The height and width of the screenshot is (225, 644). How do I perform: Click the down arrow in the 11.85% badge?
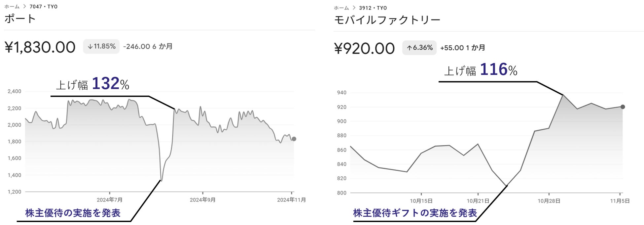pos(90,47)
